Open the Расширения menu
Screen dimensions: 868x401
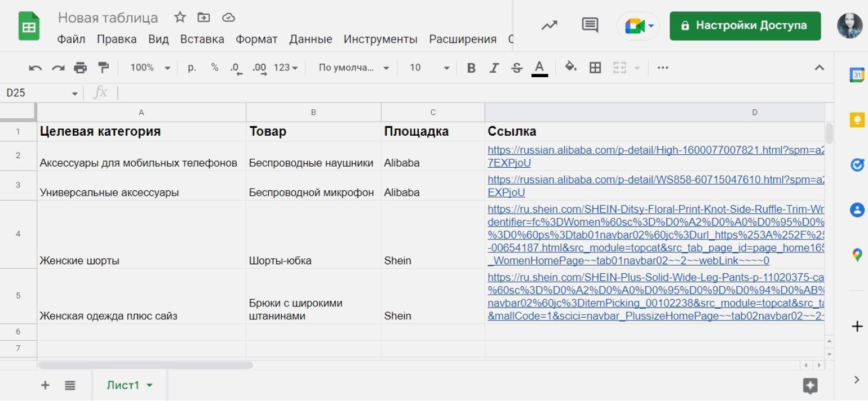[x=463, y=39]
